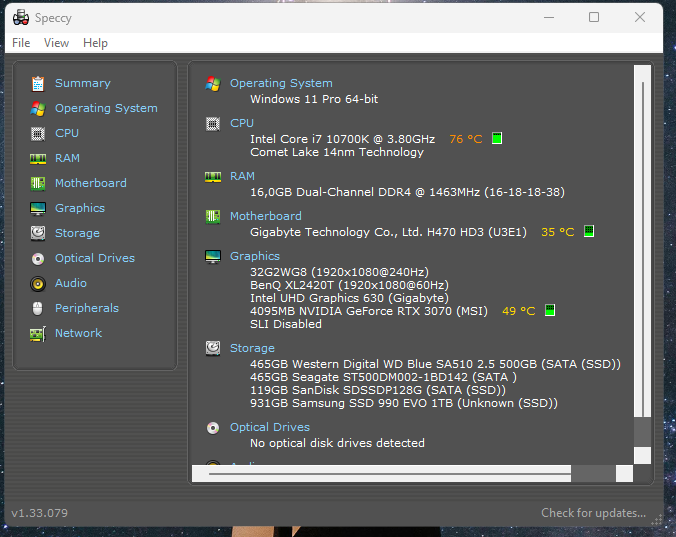Click the RAM icon in summary pane
The image size is (676, 537).
pos(213,177)
